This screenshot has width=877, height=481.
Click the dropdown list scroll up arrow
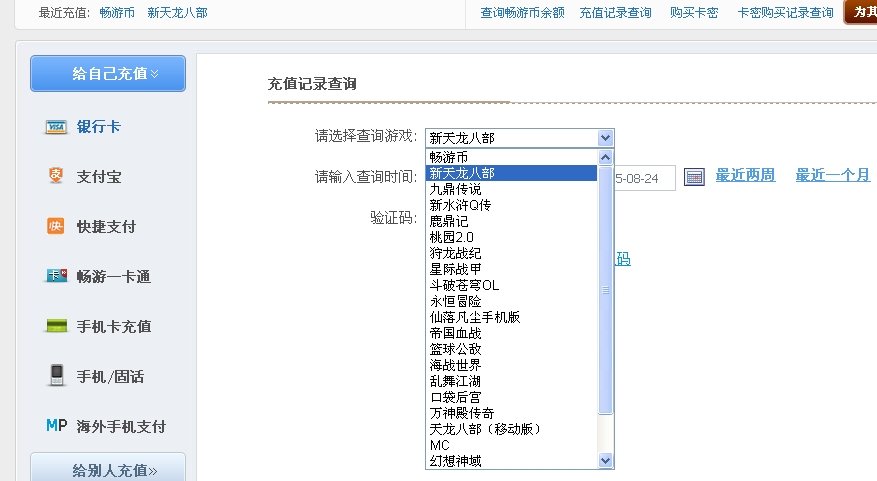[x=605, y=157]
